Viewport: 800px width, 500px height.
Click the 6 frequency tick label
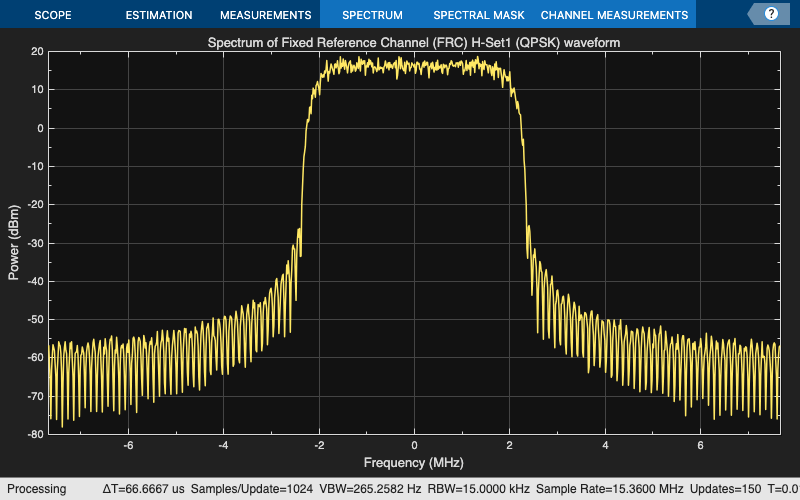click(x=701, y=445)
